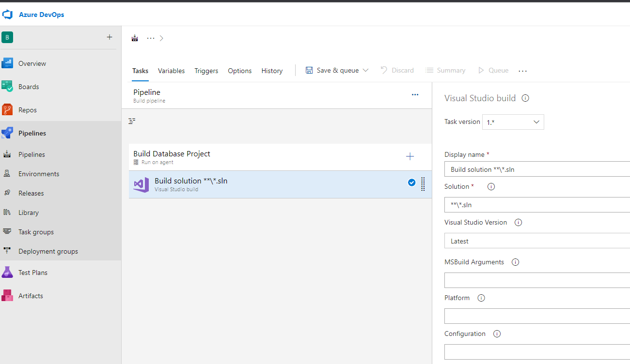
Task: Switch to the Variables tab
Action: 171,71
